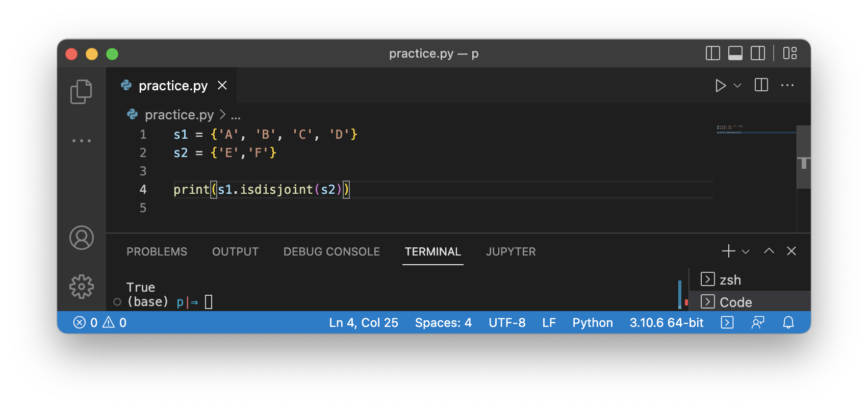
Task: Click into the terminal prompt cursor
Action: point(209,302)
